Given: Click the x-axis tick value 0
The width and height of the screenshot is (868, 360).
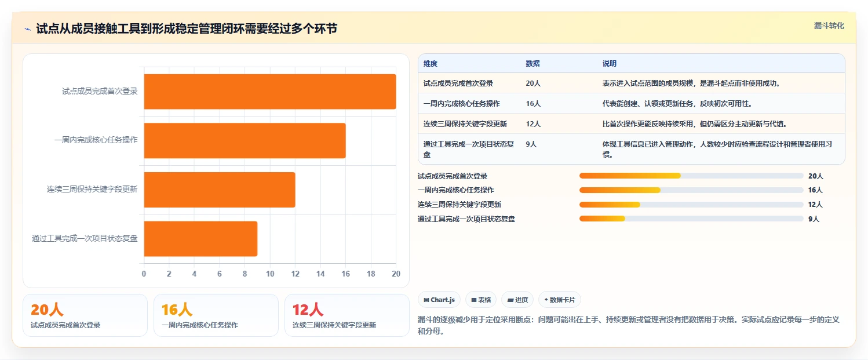Looking at the screenshot, I should (144, 274).
